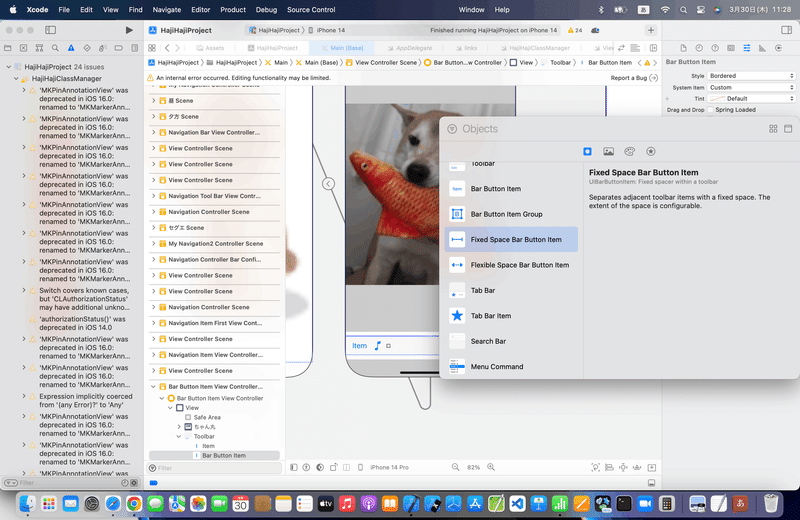
Task: Toggle appearance dark/light icon in canvas bar
Action: click(320, 467)
